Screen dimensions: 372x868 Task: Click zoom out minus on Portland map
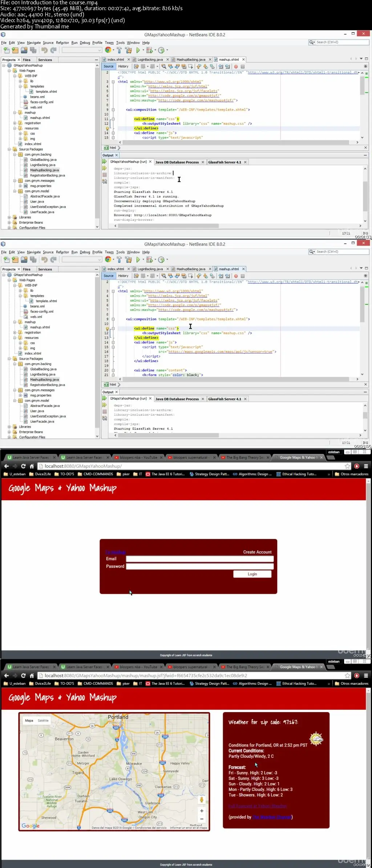coord(202,820)
